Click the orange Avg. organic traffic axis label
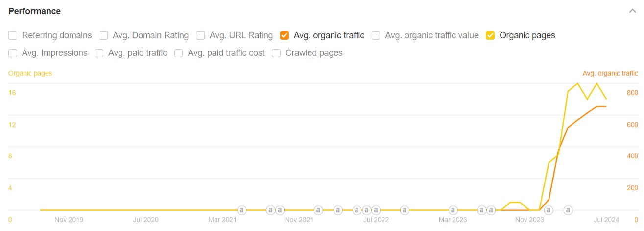This screenshot has height=231, width=644. (x=610, y=73)
